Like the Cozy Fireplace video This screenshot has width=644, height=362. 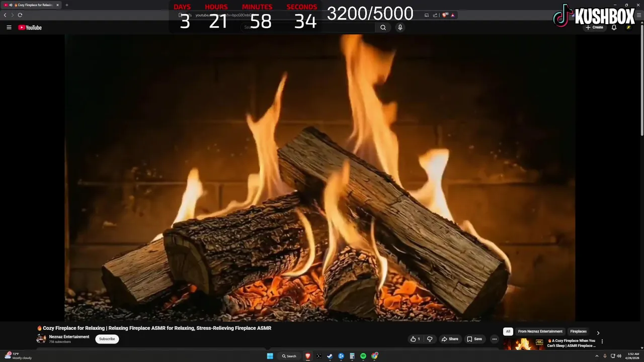[415, 339]
